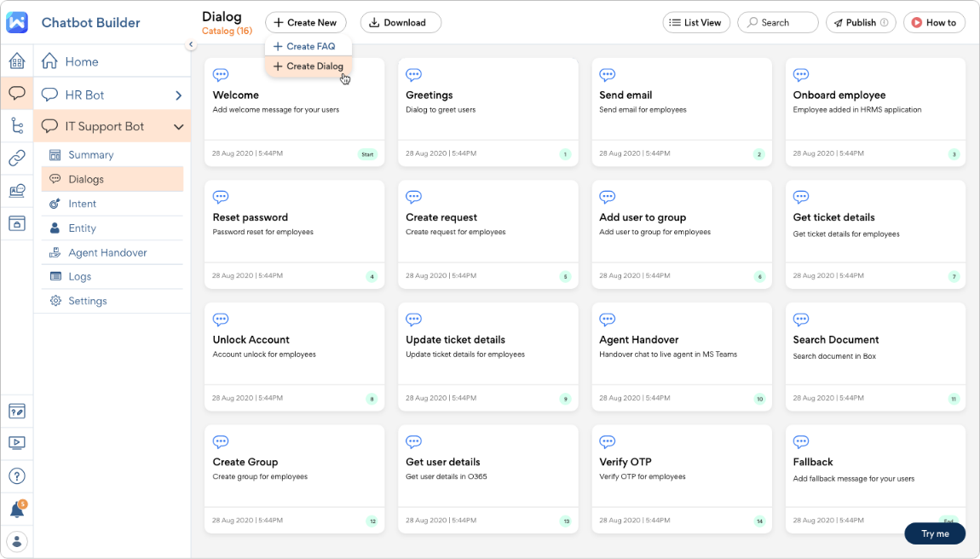This screenshot has height=559, width=980.
Task: Click the Verify OTP title text
Action: click(625, 462)
